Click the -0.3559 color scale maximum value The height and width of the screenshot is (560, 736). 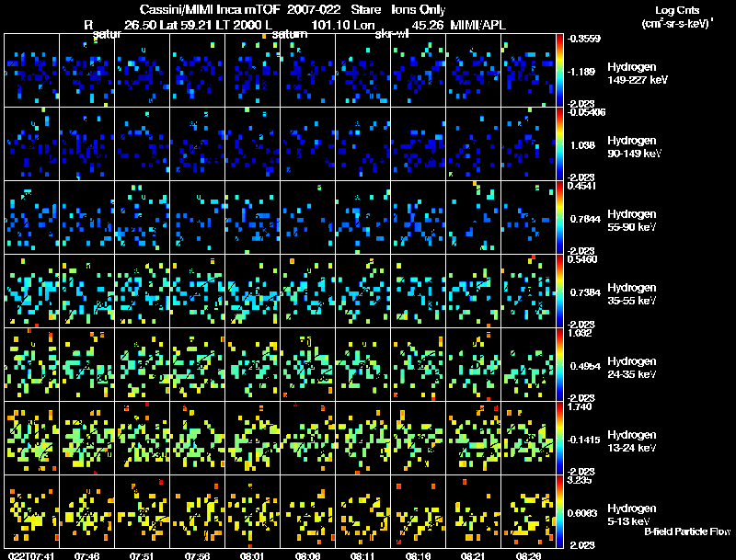click(583, 39)
